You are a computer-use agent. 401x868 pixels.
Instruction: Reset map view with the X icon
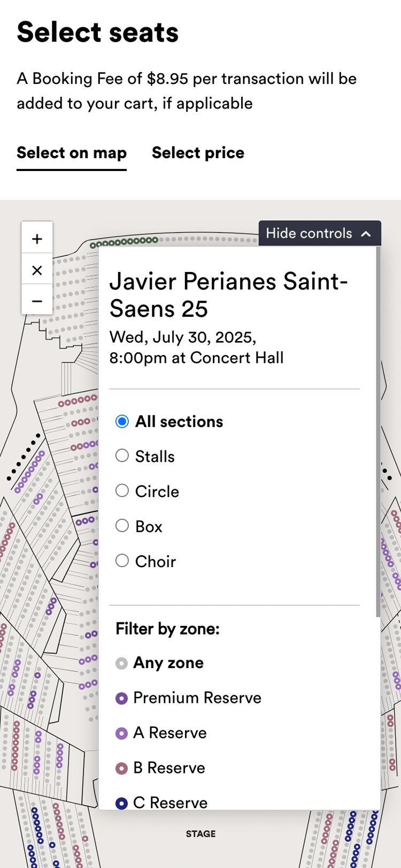coord(37,270)
